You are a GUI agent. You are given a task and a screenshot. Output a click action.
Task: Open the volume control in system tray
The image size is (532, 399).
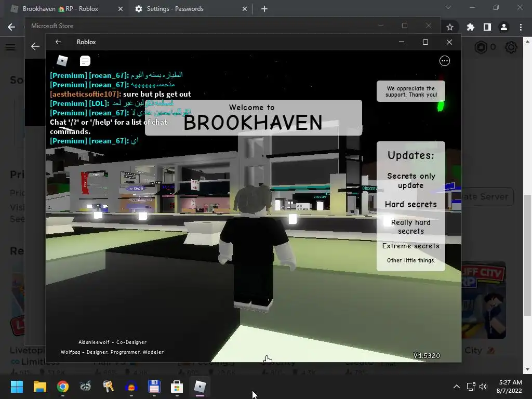pyautogui.click(x=483, y=387)
